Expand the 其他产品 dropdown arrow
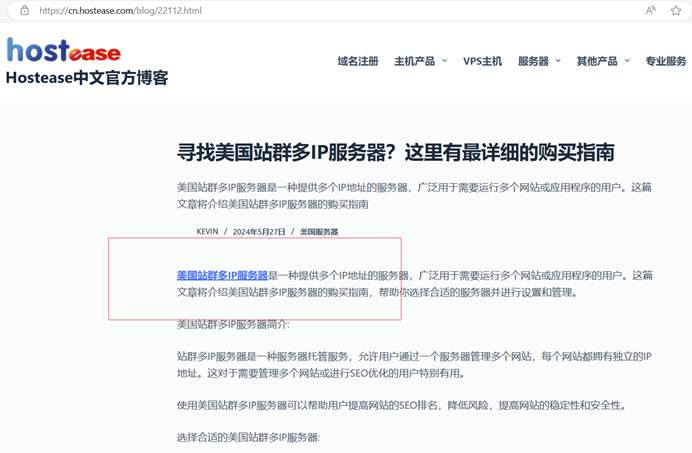692x453 pixels. tap(627, 61)
